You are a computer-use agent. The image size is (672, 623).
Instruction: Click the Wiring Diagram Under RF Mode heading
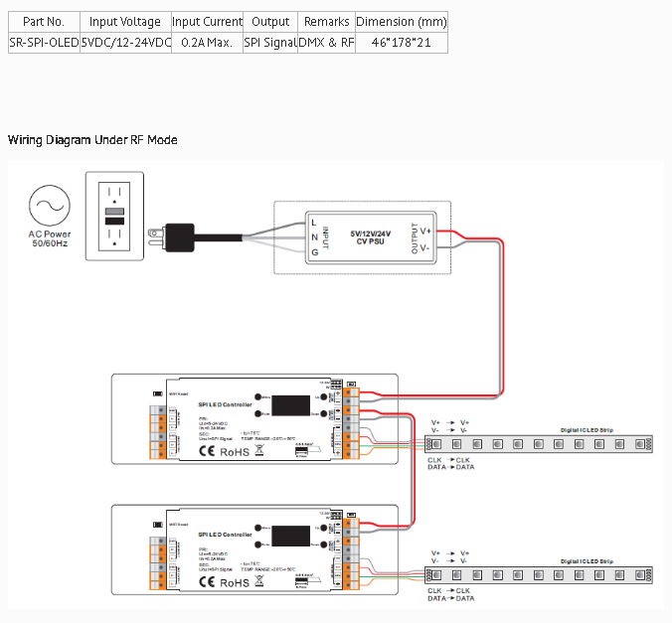tap(92, 140)
